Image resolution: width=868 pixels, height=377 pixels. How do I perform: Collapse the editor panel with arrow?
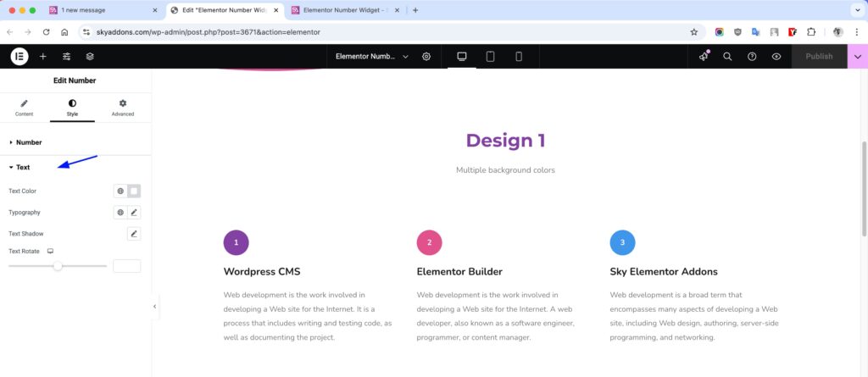tap(154, 306)
